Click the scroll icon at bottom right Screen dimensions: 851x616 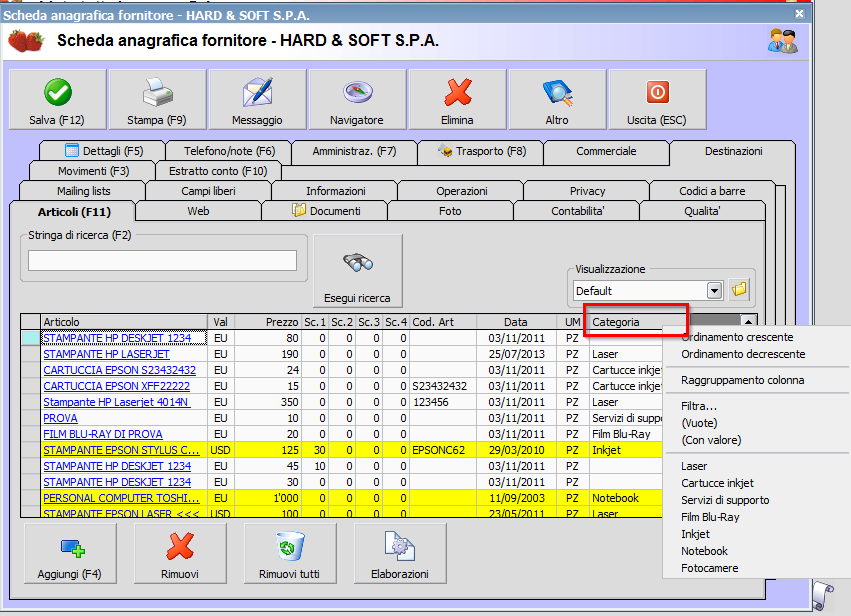click(823, 596)
